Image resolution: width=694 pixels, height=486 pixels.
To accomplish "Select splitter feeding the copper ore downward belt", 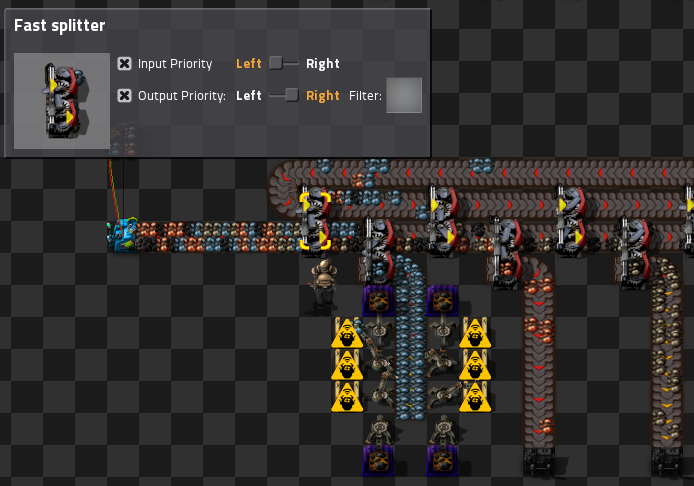I will (x=506, y=251).
